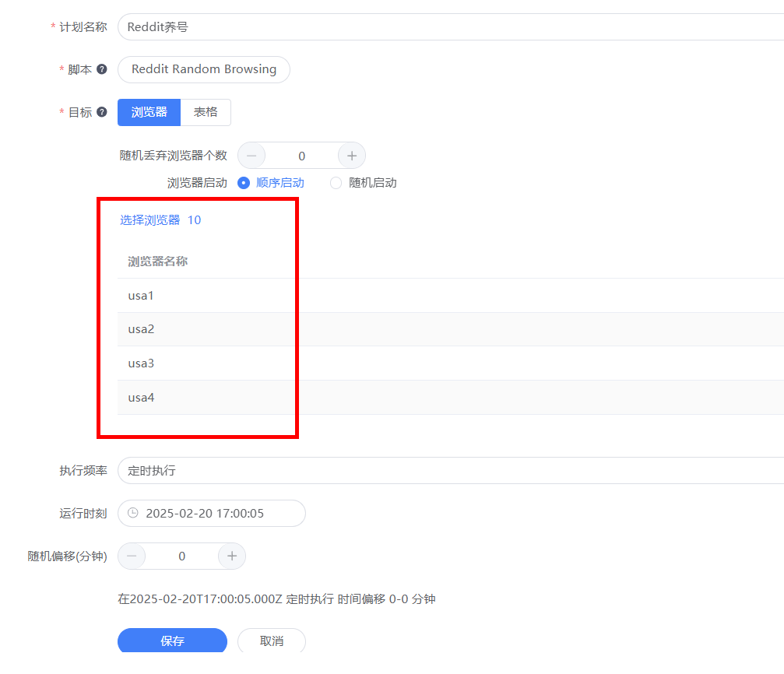Select the usa4 browser row
This screenshot has width=784, height=674.
[141, 398]
